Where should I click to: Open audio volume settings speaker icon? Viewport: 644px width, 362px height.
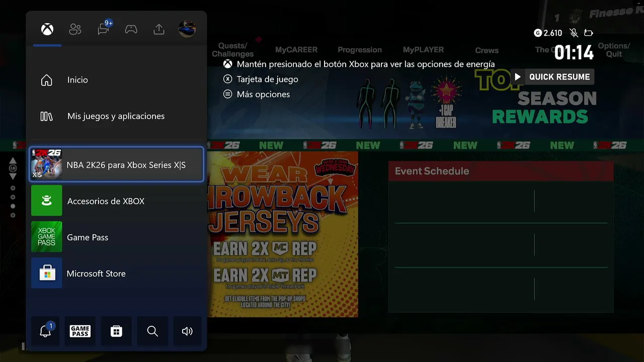click(x=187, y=331)
